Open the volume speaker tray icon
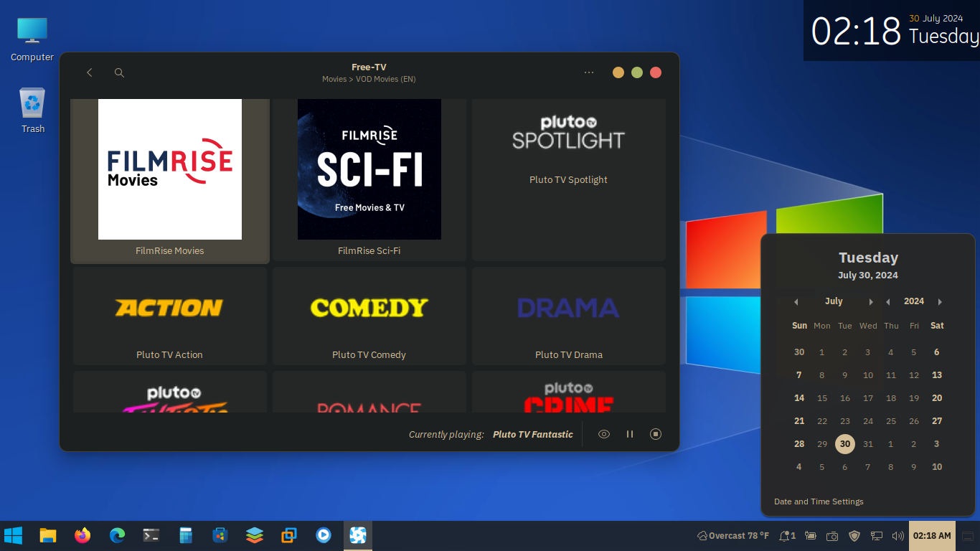Viewport: 980px width, 551px height. 897,536
